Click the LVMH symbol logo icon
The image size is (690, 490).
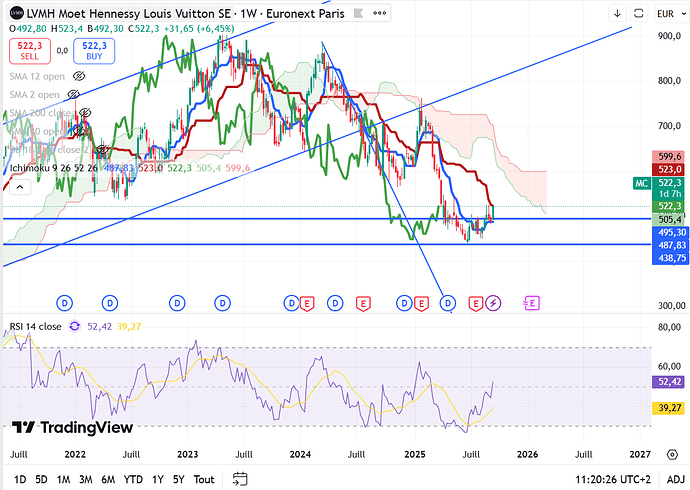pyautogui.click(x=13, y=12)
